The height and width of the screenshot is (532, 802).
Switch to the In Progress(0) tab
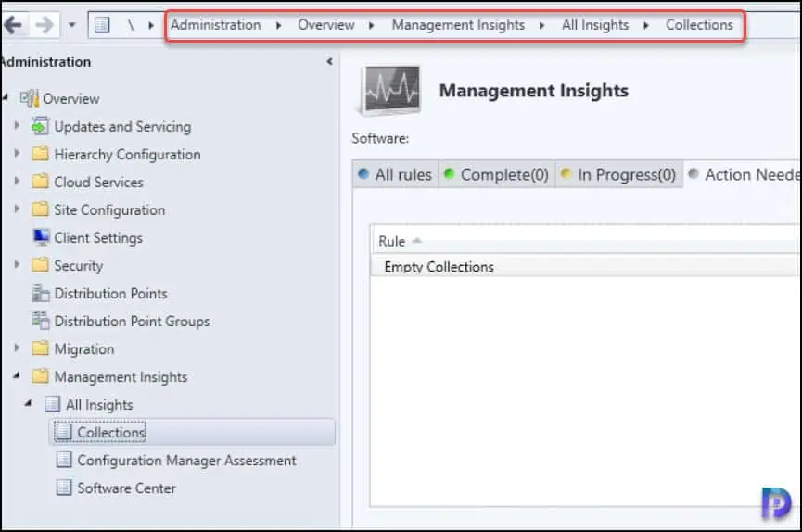(x=618, y=174)
